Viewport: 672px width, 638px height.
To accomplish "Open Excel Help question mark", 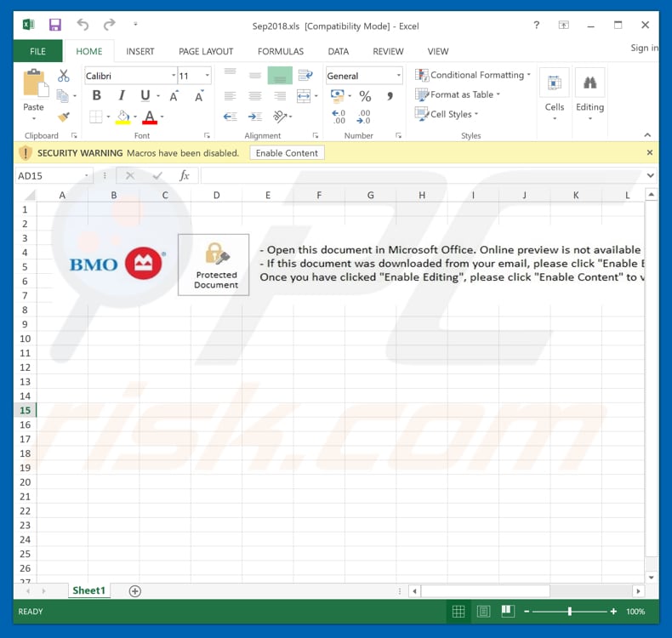I will (536, 25).
